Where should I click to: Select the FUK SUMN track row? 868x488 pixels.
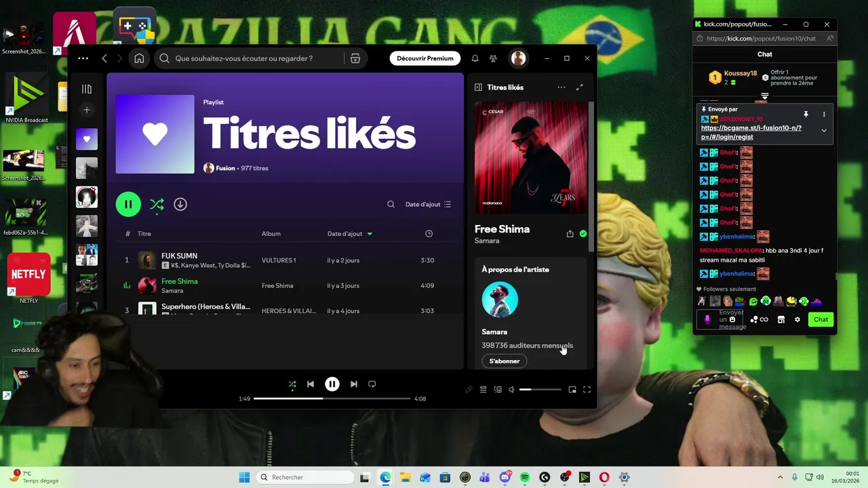point(285,260)
